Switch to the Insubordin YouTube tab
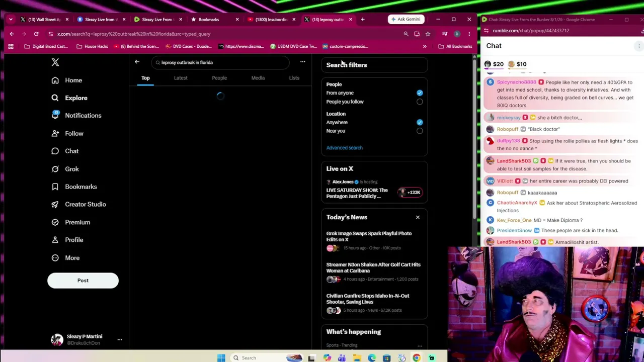The image size is (644, 362). pyautogui.click(x=271, y=20)
